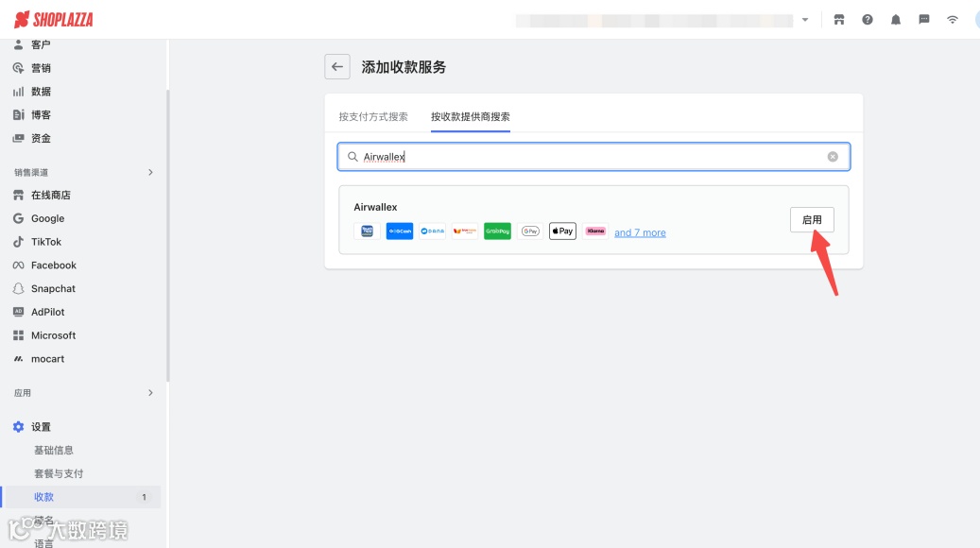Focus the Airwallex search field
Viewport: 980px width, 548px height.
[593, 157]
